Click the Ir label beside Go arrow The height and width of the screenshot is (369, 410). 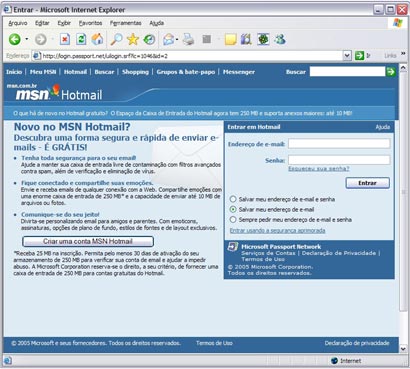pos(368,56)
